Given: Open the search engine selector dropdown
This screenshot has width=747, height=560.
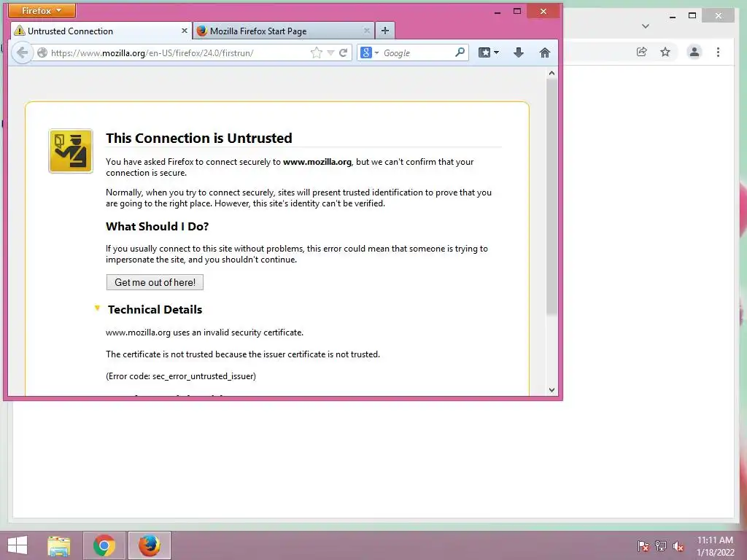Looking at the screenshot, I should tap(370, 52).
